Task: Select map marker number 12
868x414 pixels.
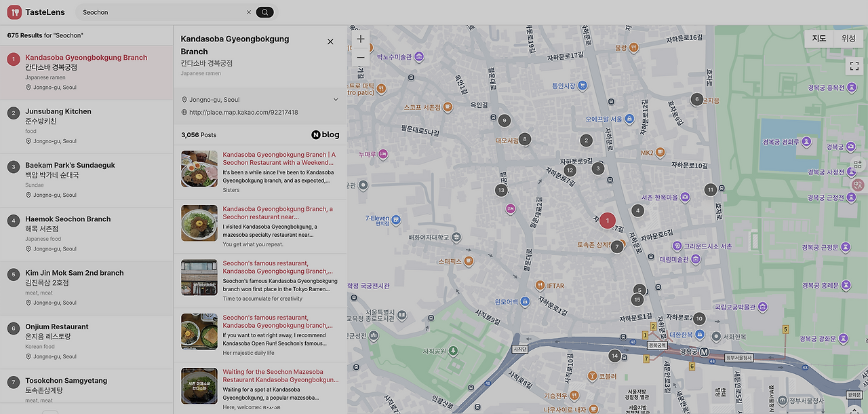Action: [x=570, y=170]
